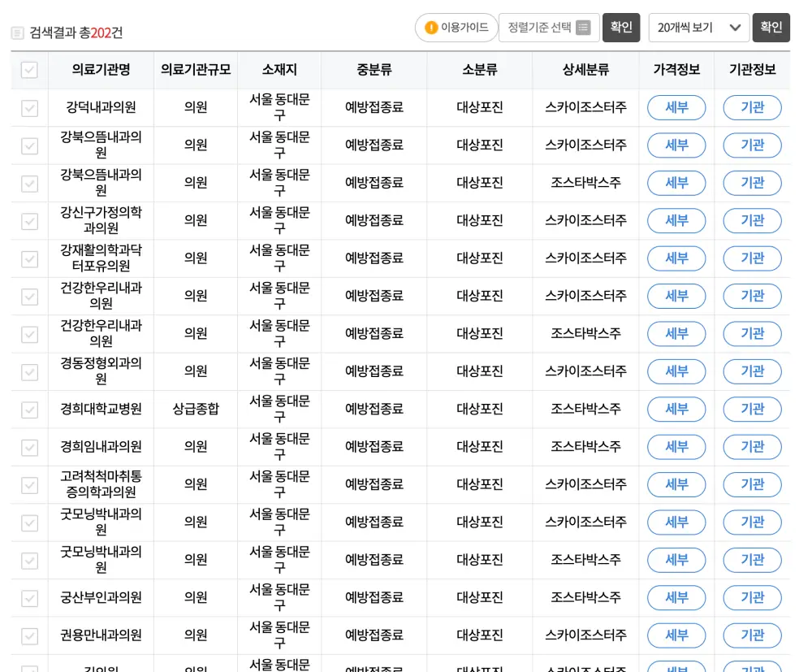
Task: Open 기관 for 권용만내과의원
Action: tap(752, 635)
